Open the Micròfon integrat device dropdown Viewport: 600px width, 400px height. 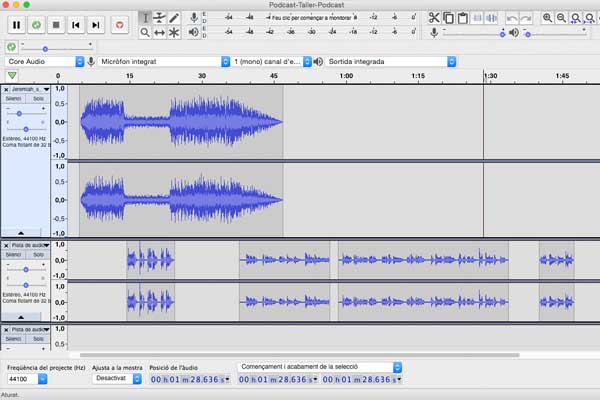coord(164,62)
